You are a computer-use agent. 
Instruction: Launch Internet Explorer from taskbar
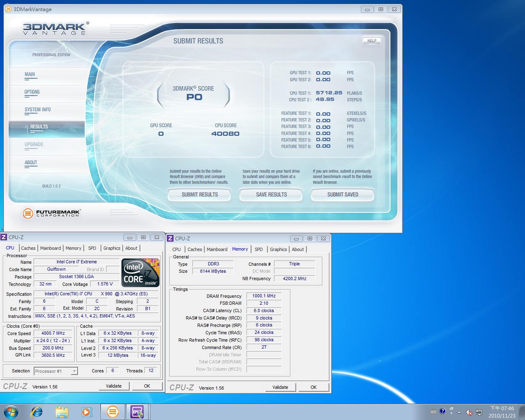coord(37,411)
